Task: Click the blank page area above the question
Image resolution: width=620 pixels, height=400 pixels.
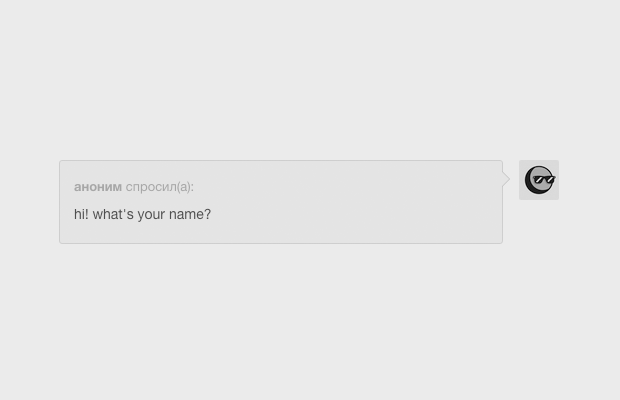Action: click(310, 79)
